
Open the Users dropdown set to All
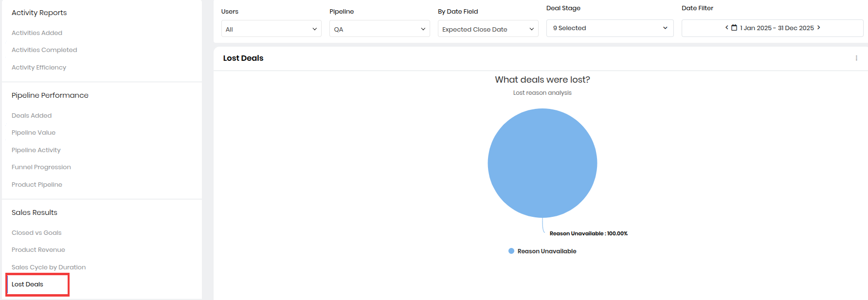point(271,29)
